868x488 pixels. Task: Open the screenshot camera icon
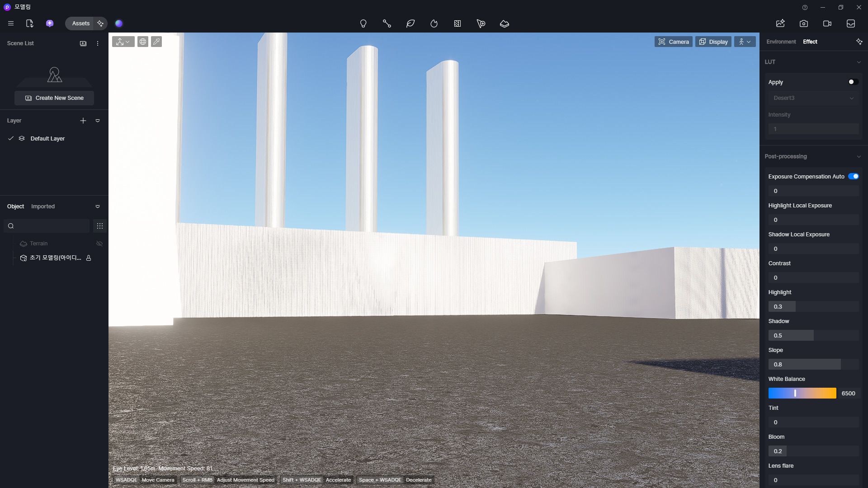804,23
